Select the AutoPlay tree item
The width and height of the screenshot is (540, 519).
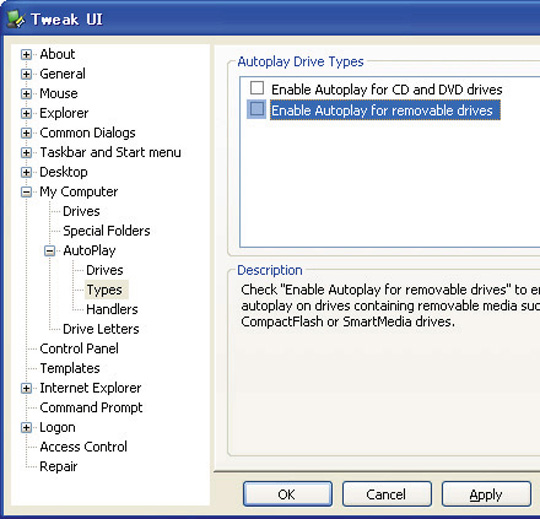[89, 251]
